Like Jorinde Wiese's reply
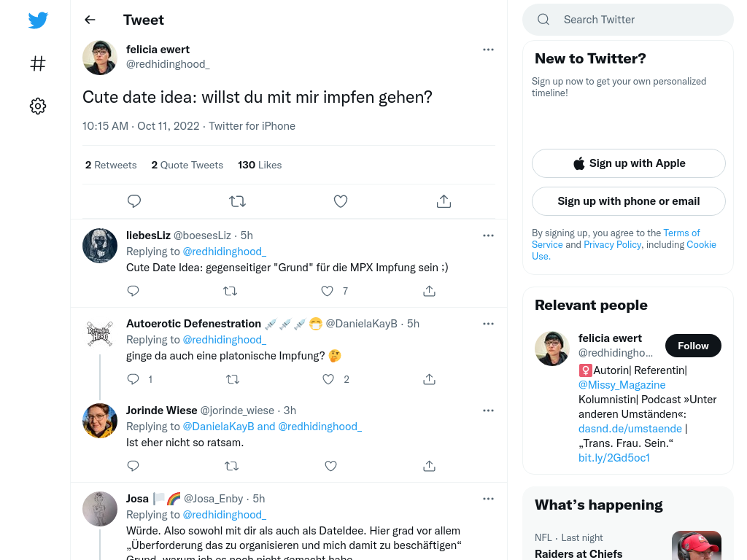 pos(330,466)
